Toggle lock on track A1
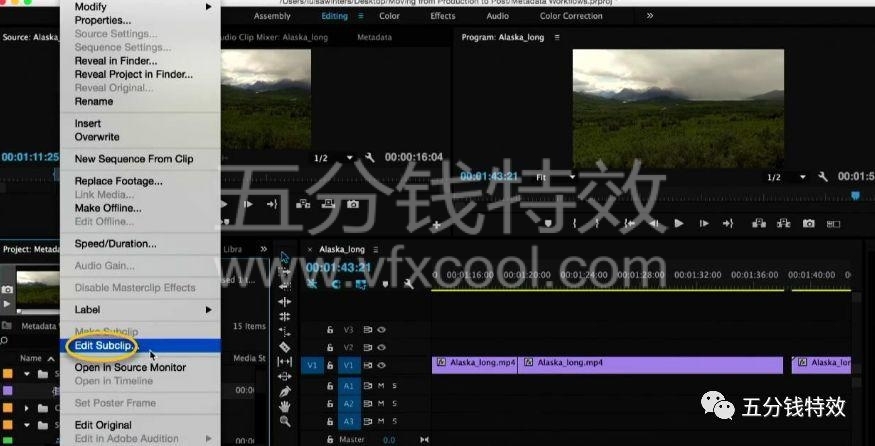Image resolution: width=875 pixels, height=446 pixels. 330,386
